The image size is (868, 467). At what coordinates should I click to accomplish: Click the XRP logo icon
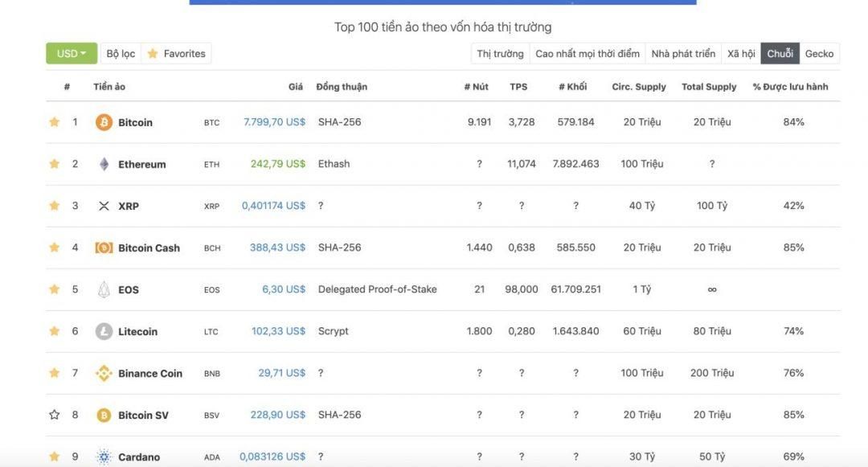tap(104, 206)
